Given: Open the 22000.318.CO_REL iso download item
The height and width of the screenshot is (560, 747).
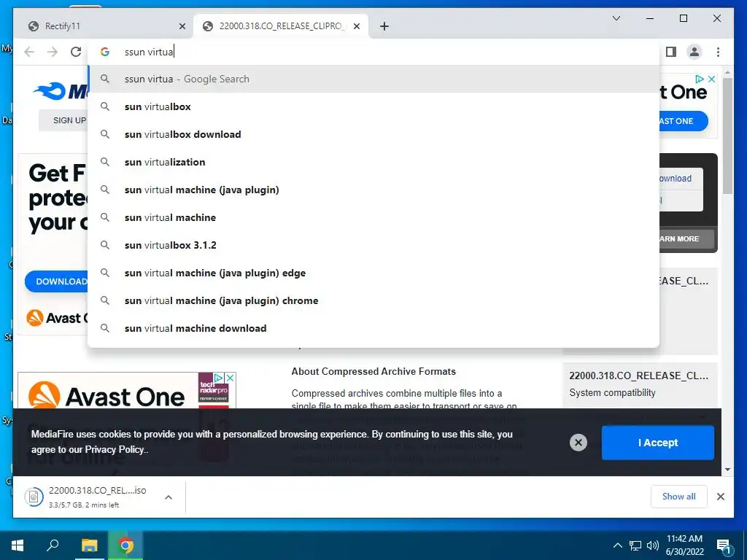Looking at the screenshot, I should 91,497.
